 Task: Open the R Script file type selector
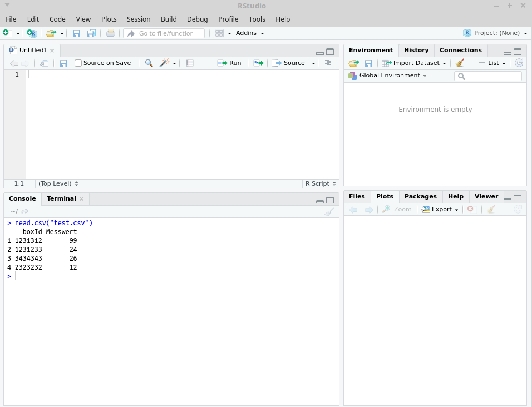(321, 183)
